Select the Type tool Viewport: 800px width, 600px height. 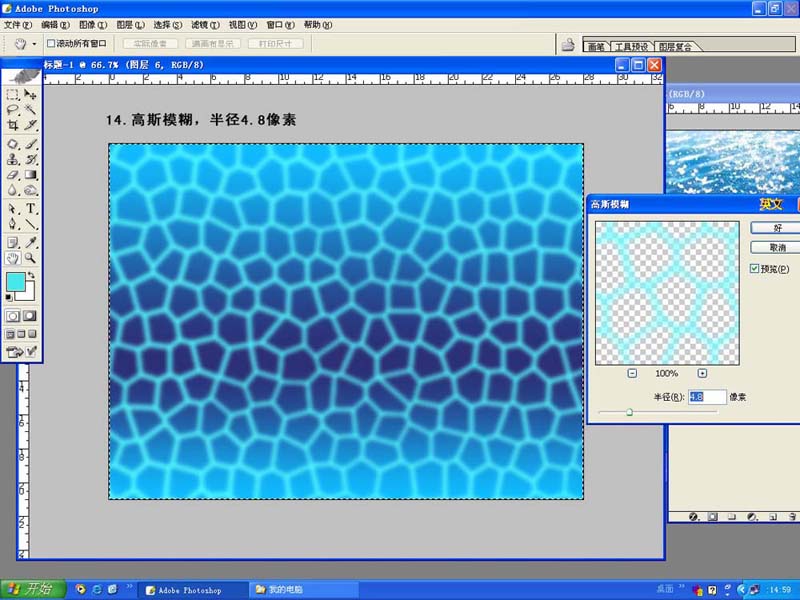coord(30,209)
